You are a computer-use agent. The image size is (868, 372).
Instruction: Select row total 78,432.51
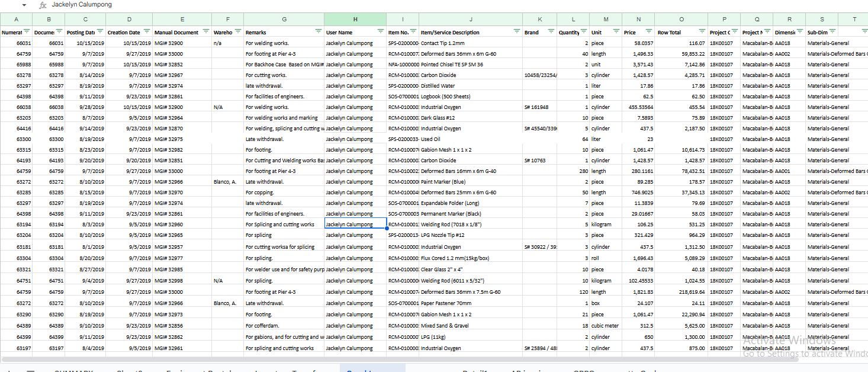click(x=681, y=171)
